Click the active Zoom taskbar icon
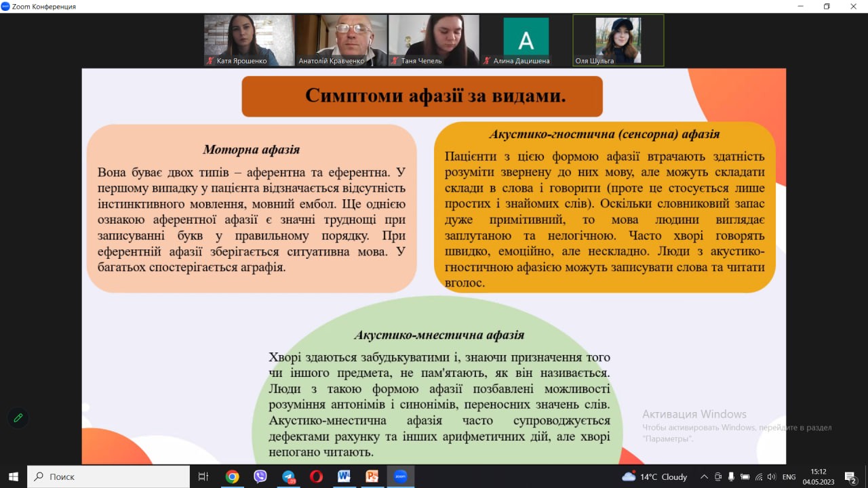This screenshot has height=488, width=868. pyautogui.click(x=400, y=476)
